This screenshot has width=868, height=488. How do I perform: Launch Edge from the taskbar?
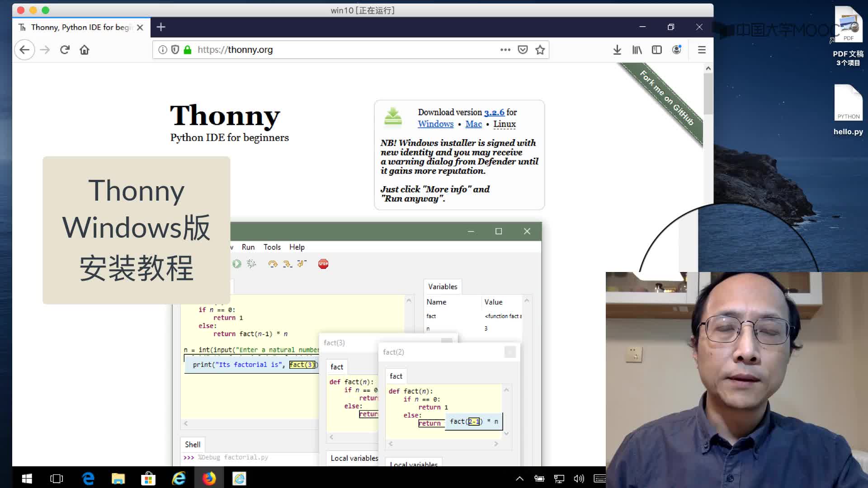(88, 479)
